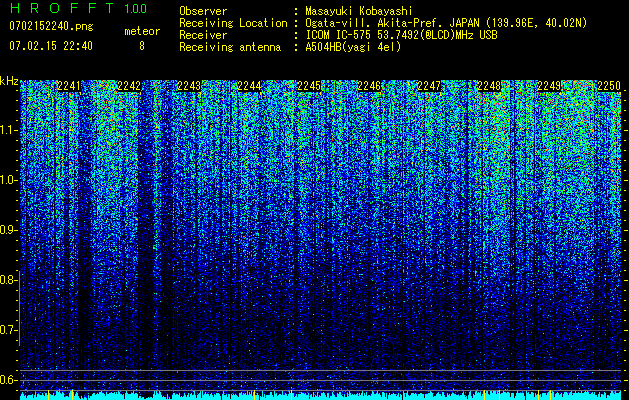Click the timestamp 07.02.15 22:40

(x=51, y=46)
